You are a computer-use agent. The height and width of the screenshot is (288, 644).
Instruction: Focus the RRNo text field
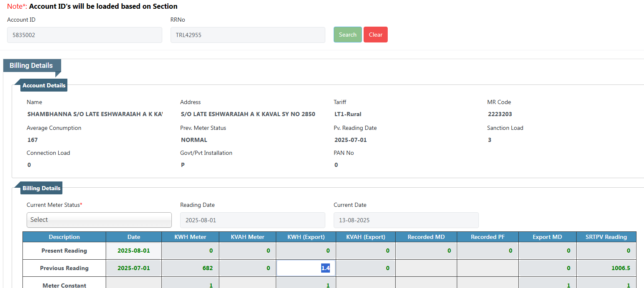pyautogui.click(x=248, y=35)
